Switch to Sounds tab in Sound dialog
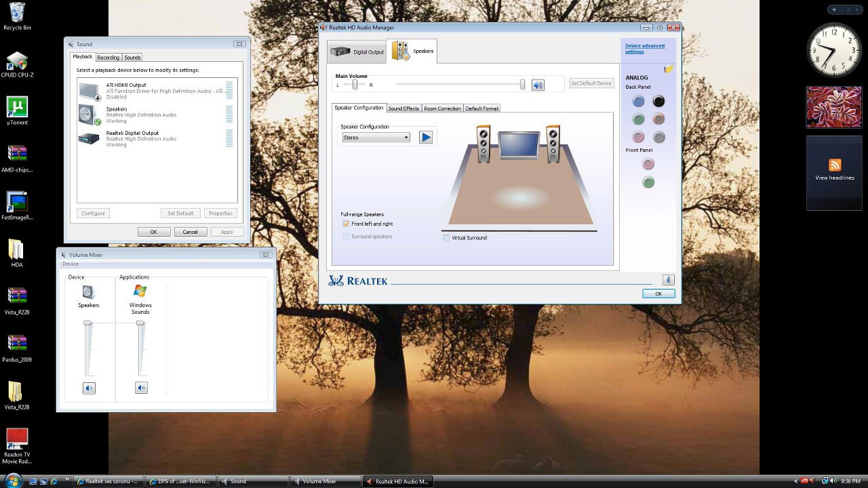The image size is (868, 488). [x=132, y=58]
